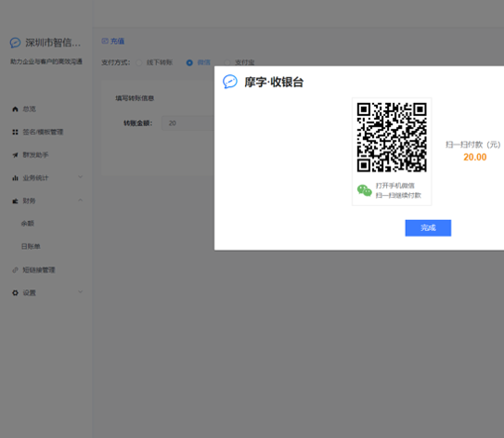
Task: Click the paper plane 群发助手 icon
Action: tap(15, 155)
